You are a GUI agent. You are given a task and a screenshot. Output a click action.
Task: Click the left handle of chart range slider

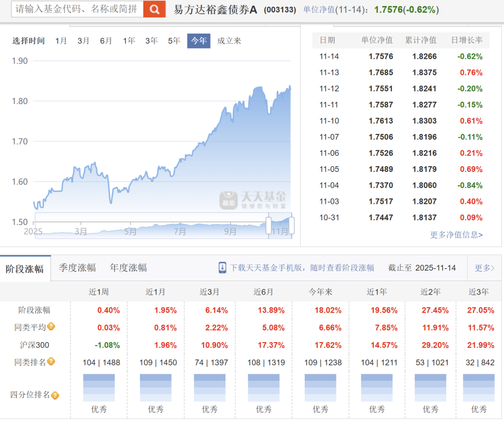(268, 225)
